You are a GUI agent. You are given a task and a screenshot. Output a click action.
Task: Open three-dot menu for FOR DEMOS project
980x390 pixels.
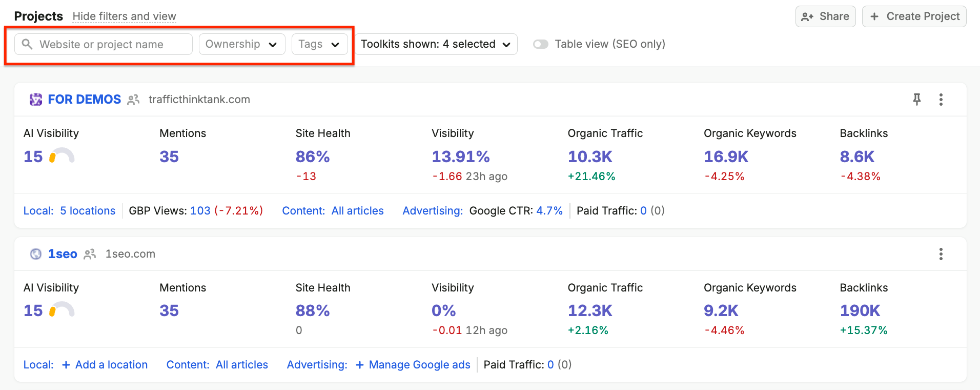pyautogui.click(x=941, y=100)
